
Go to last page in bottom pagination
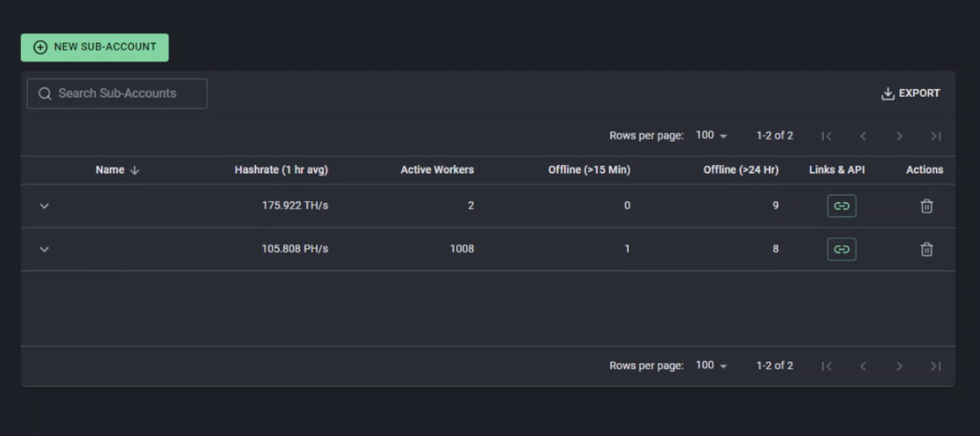[936, 366]
